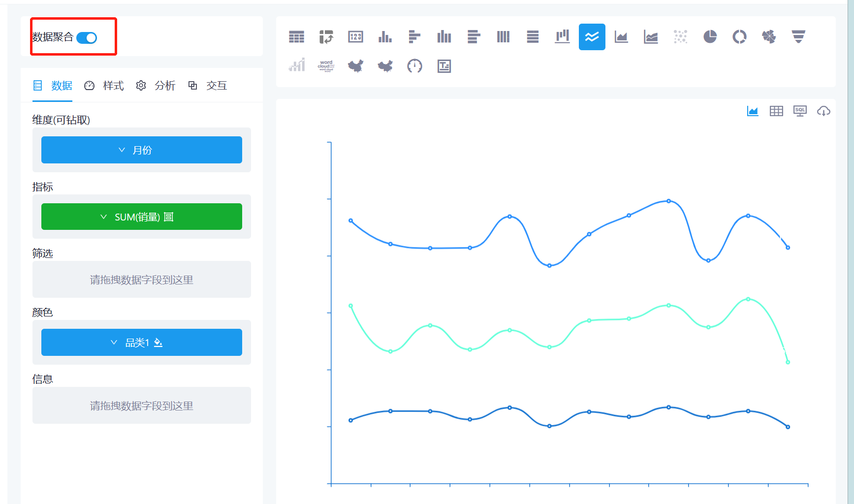Image resolution: width=854 pixels, height=504 pixels.
Task: Open the SQL view of the chart
Action: coord(800,111)
